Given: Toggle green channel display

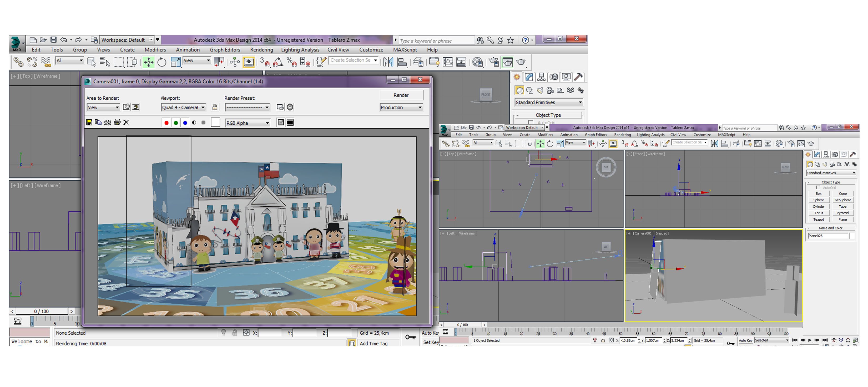Looking at the screenshot, I should 175,123.
